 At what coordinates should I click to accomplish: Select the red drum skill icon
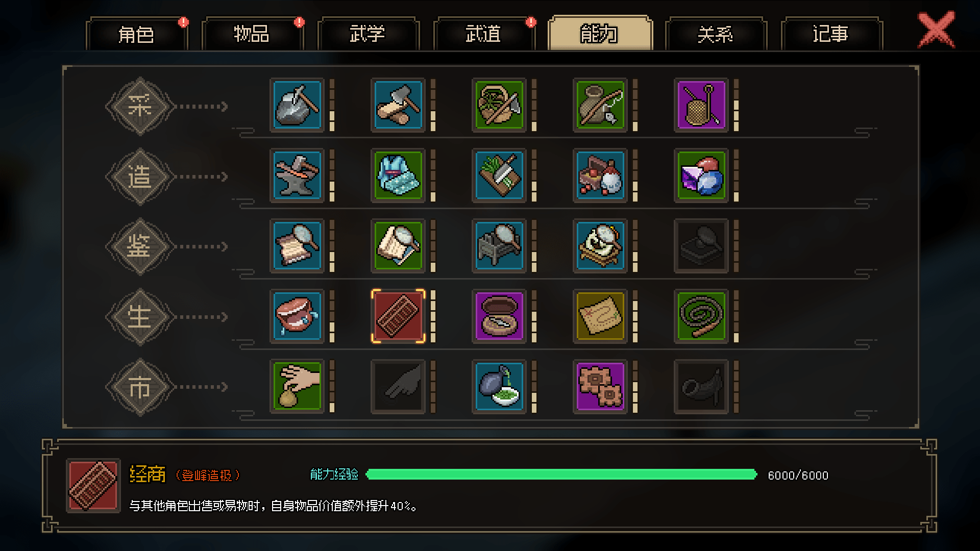click(x=297, y=316)
